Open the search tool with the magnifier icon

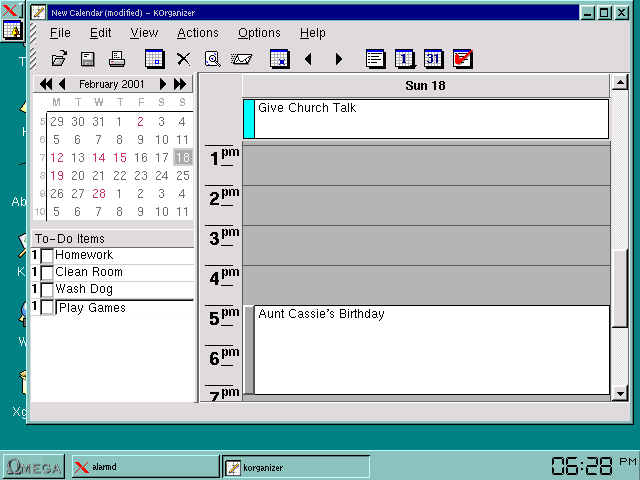tap(212, 59)
